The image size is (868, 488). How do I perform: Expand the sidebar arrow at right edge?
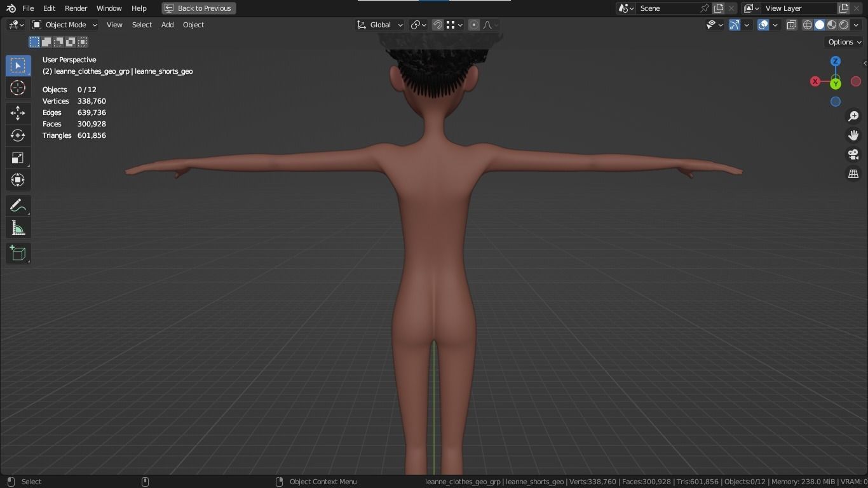tap(864, 63)
